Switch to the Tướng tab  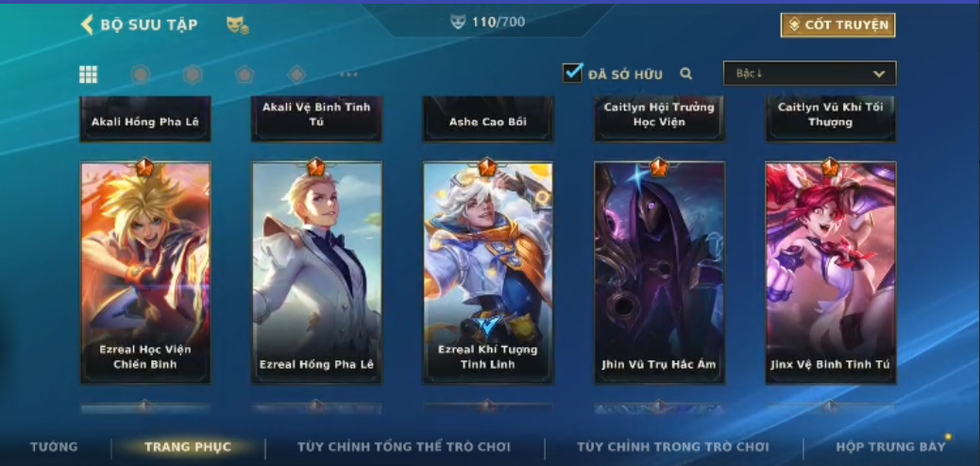pyautogui.click(x=54, y=446)
